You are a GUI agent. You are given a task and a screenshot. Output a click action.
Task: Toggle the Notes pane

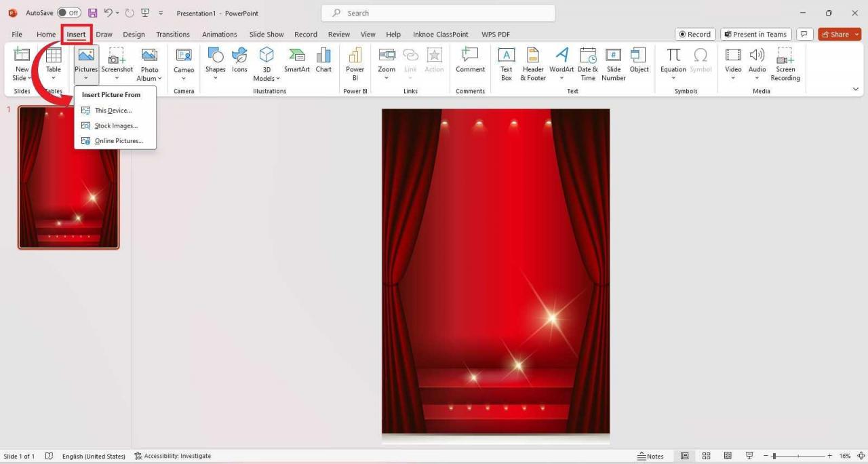pyautogui.click(x=650, y=456)
